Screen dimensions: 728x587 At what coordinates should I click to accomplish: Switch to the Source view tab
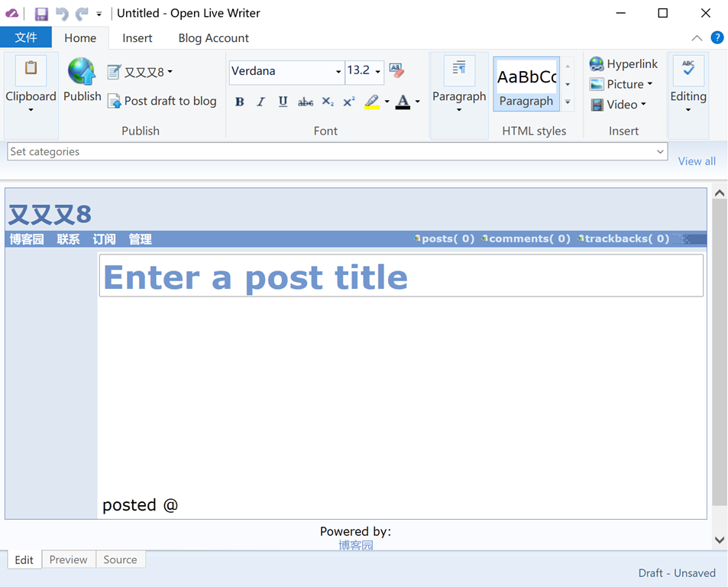[120, 559]
